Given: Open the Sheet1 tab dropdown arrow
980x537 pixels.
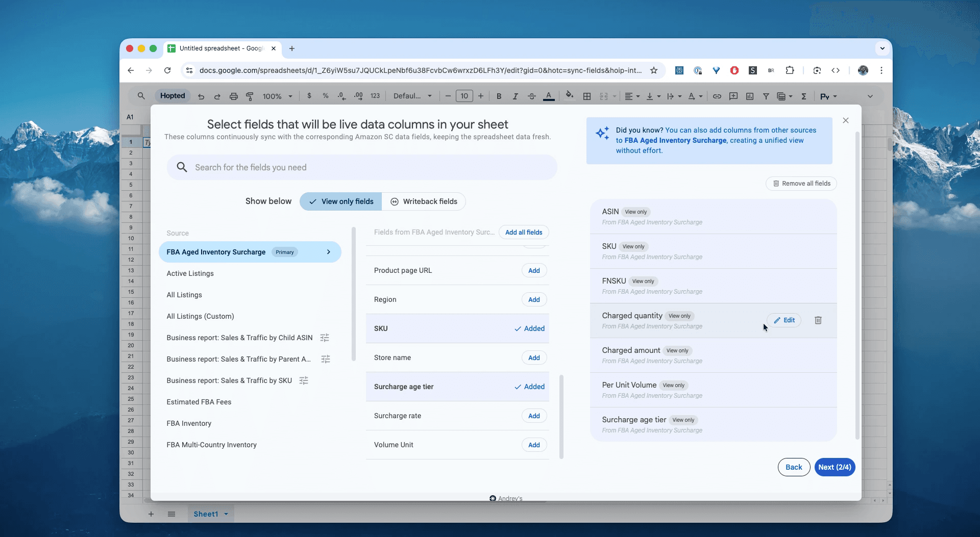Looking at the screenshot, I should 226,514.
